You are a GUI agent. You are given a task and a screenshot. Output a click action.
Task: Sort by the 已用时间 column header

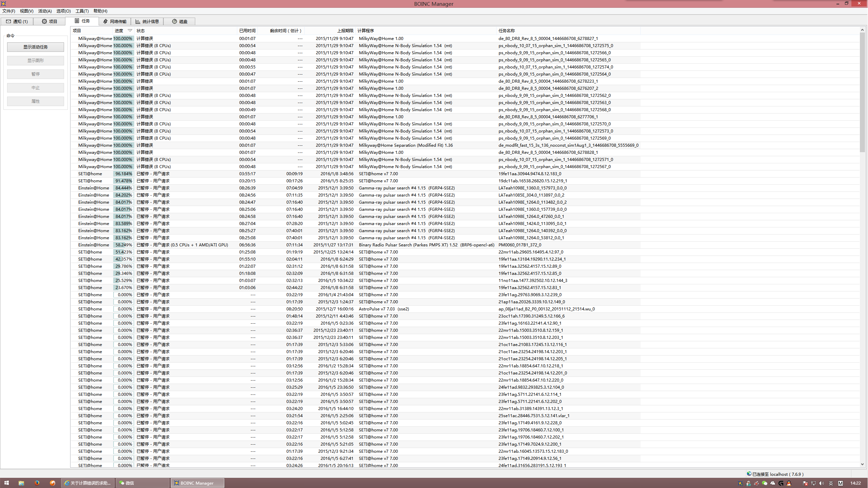[x=247, y=30]
